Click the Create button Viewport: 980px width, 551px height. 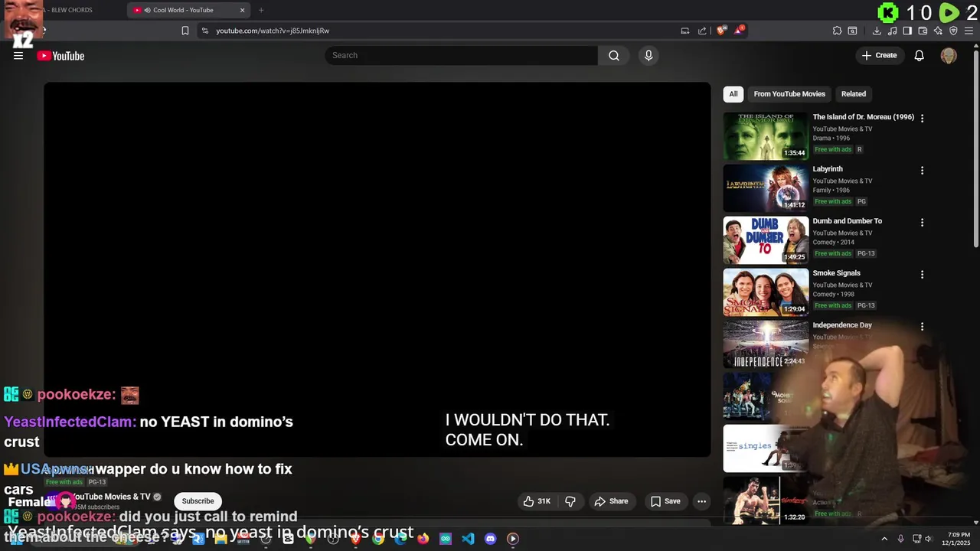[879, 55]
